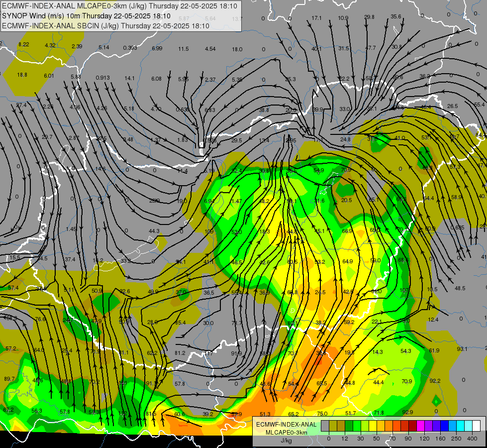Click the map value 54.9
Image resolution: width=487 pixels, height=448 pixels.
tap(319, 170)
